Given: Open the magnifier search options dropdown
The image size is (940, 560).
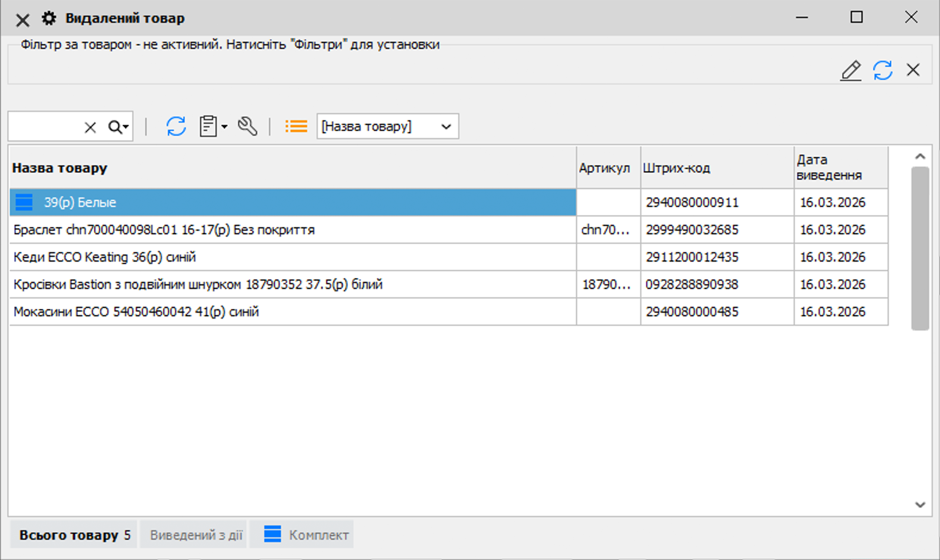Looking at the screenshot, I should tap(118, 127).
